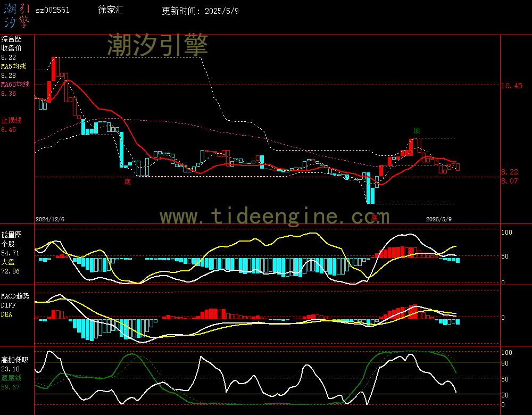Image resolution: width=532 pixels, height=415 pixels.
Task: Click the 个股 legend label
Action: click(8, 244)
